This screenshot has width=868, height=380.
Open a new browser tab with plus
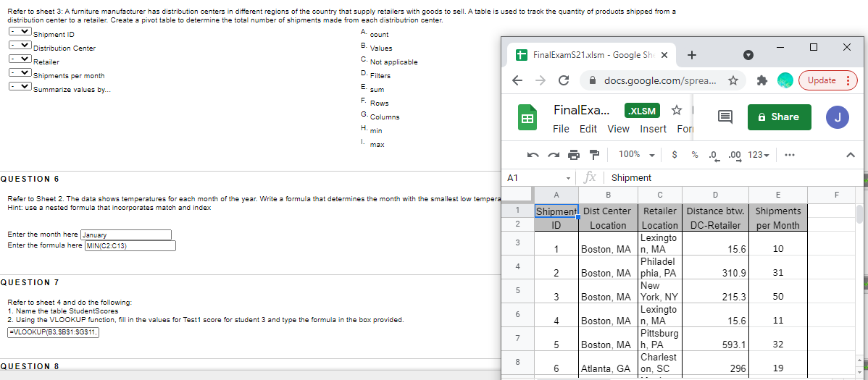691,55
